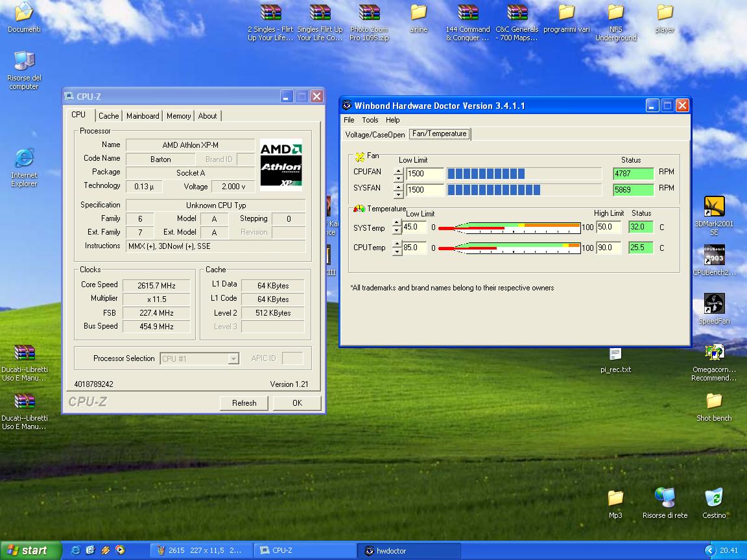Open File menu in Hardware Doctor
The width and height of the screenshot is (747, 560).
349,120
